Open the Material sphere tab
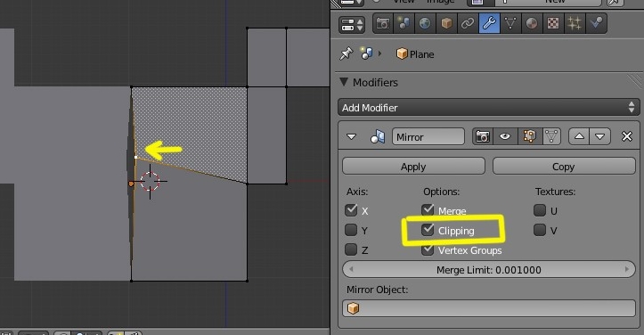Screen dimensions: 644x335 pyautogui.click(x=532, y=23)
